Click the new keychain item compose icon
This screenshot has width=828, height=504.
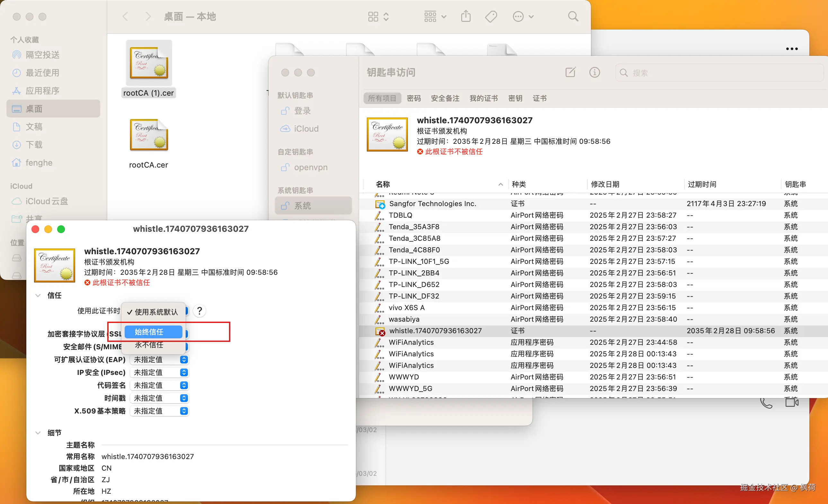(570, 72)
